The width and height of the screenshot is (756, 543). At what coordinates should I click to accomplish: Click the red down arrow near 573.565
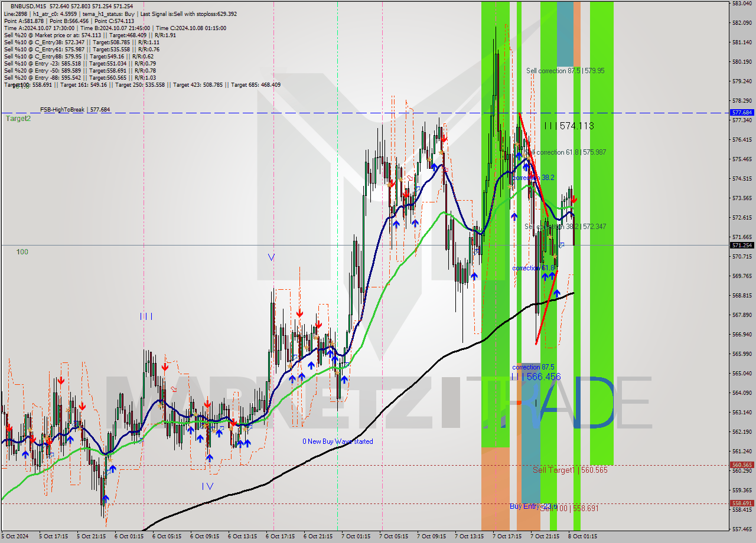point(574,199)
